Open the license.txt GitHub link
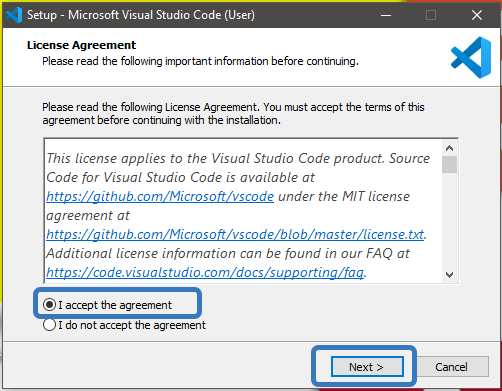Viewport: 502px width, 391px height. click(235, 234)
